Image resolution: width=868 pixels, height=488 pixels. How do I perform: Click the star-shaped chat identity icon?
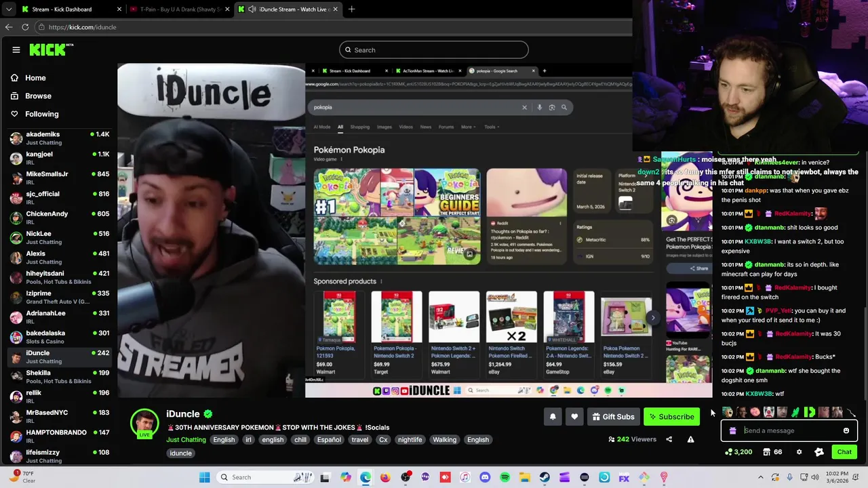pyautogui.click(x=819, y=452)
